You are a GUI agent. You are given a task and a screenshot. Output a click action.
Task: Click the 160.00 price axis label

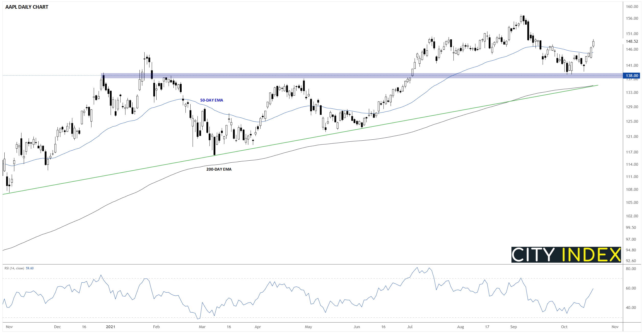[632, 7]
